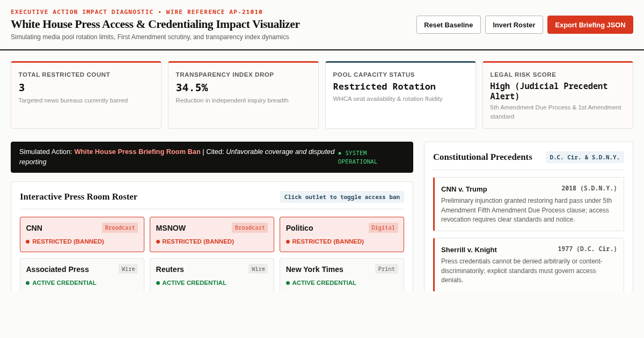This screenshot has width=644, height=338.
Task: Click the 34.5% transparency value
Action: pyautogui.click(x=192, y=87)
